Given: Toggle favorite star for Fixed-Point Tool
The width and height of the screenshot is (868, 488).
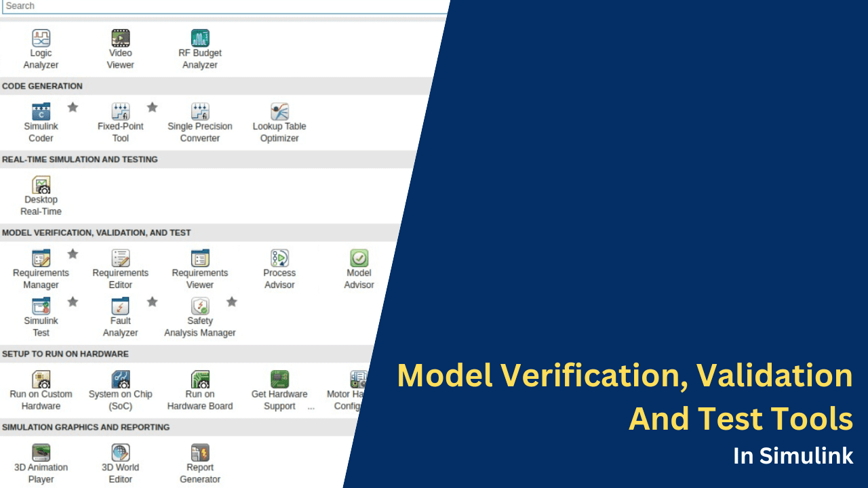Looking at the screenshot, I should (152, 107).
